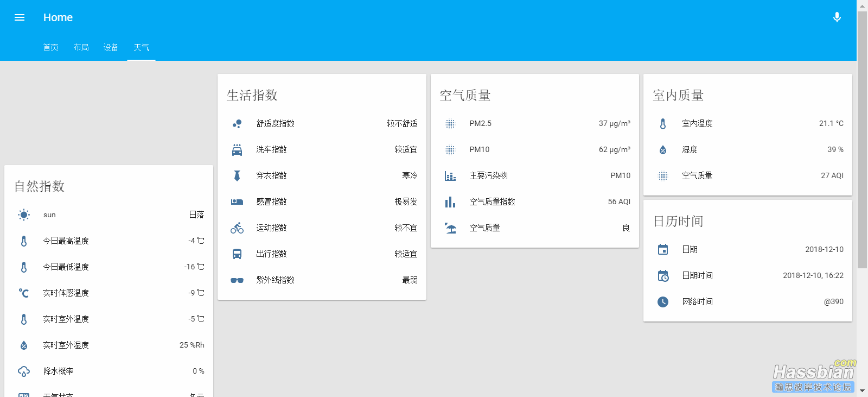Start voice command microphone
The width and height of the screenshot is (868, 397).
pyautogui.click(x=837, y=17)
